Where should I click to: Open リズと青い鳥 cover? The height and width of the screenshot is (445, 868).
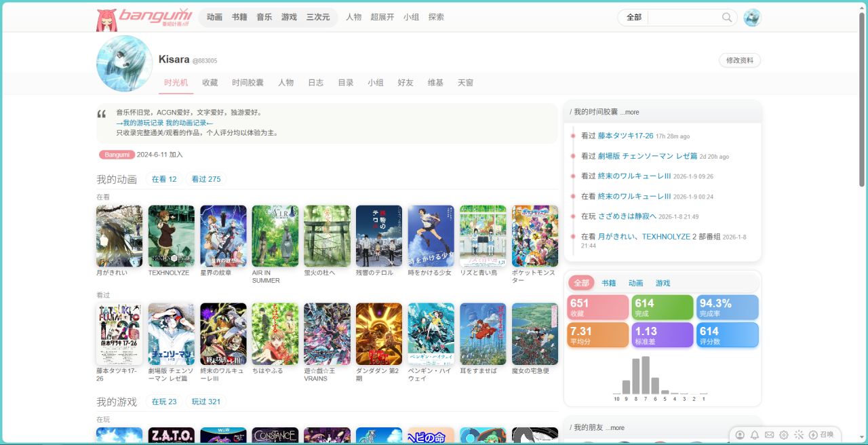(x=483, y=236)
